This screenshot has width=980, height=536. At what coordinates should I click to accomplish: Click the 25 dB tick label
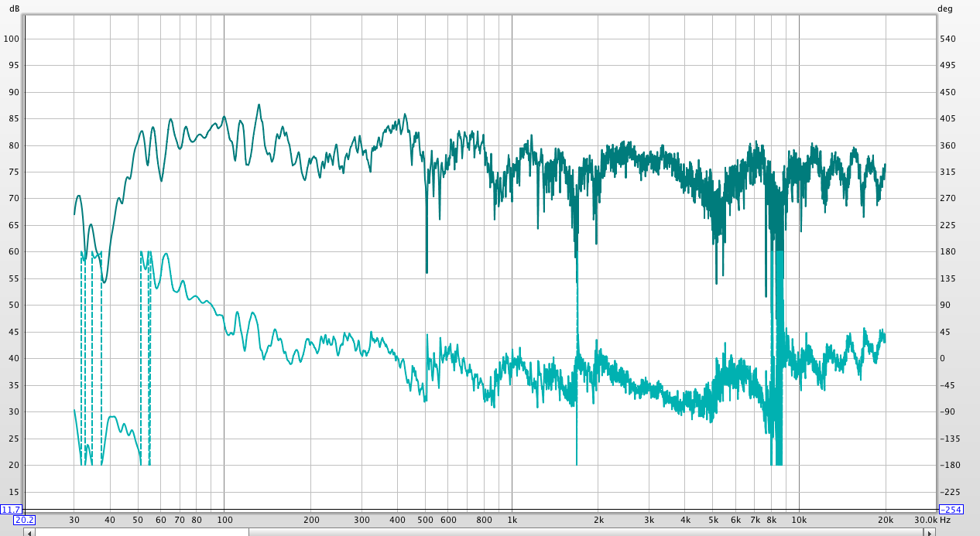pyautogui.click(x=14, y=439)
